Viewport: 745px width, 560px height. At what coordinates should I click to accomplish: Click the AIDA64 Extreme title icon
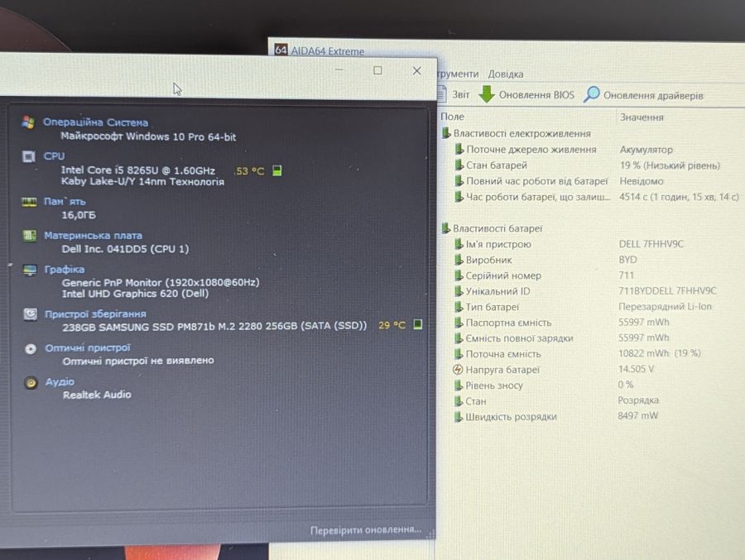tap(281, 50)
